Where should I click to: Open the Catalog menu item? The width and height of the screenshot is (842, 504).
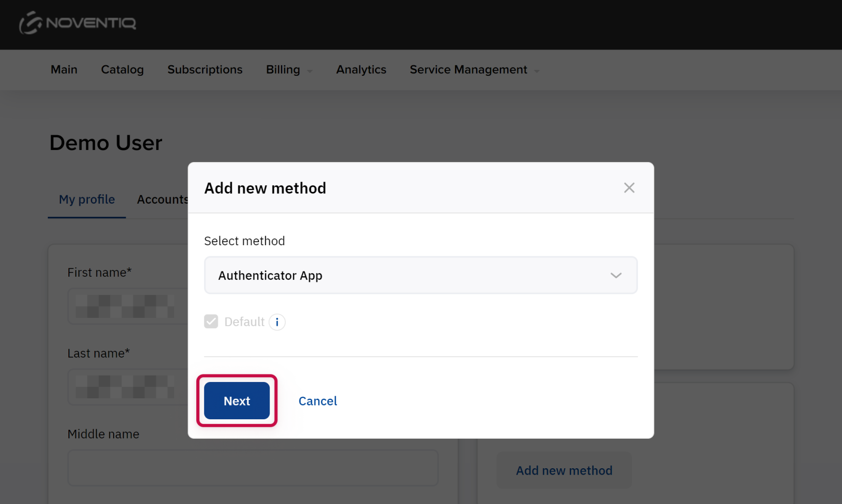coord(122,70)
